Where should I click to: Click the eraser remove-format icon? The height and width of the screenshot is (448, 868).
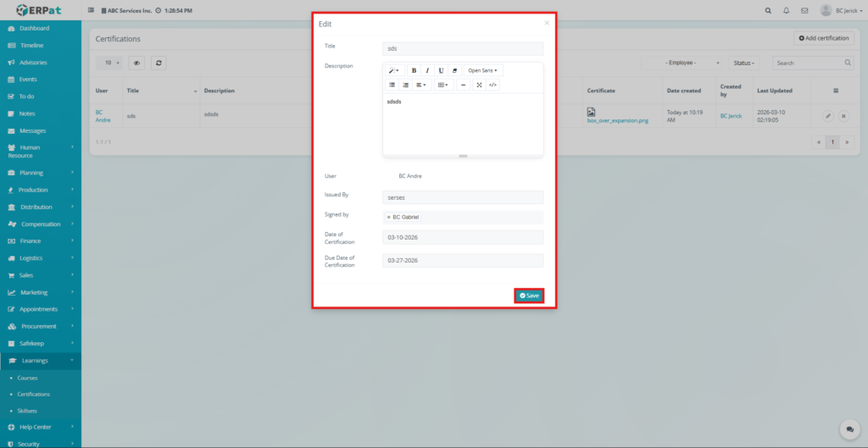tap(454, 70)
